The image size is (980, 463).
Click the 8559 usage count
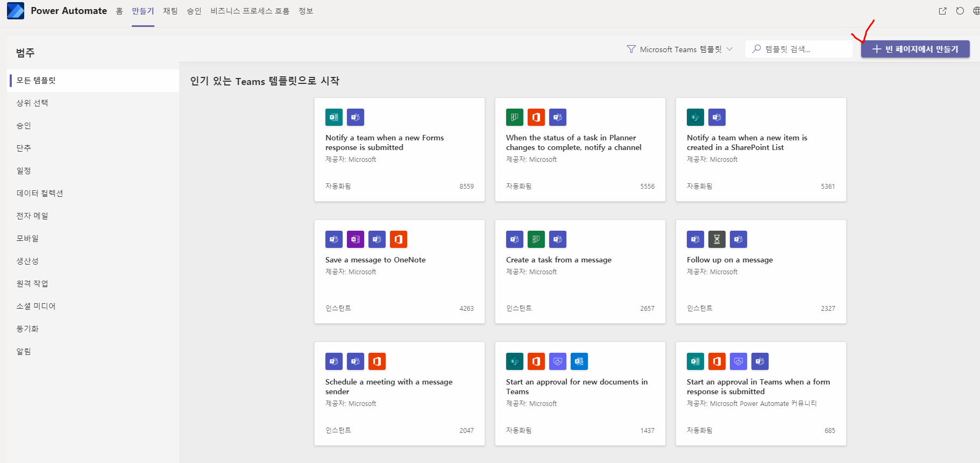[466, 187]
